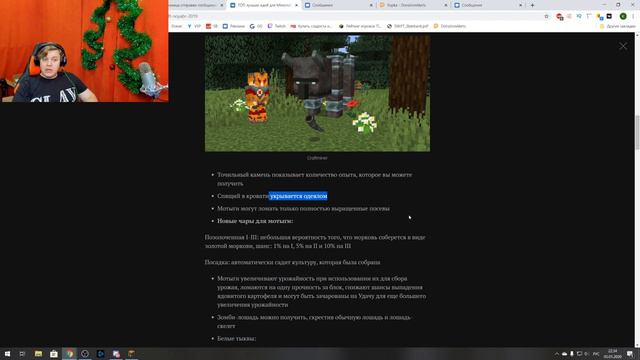Open the Chrome three-dot menu
This screenshot has height=360, width=640.
[x=633, y=16]
